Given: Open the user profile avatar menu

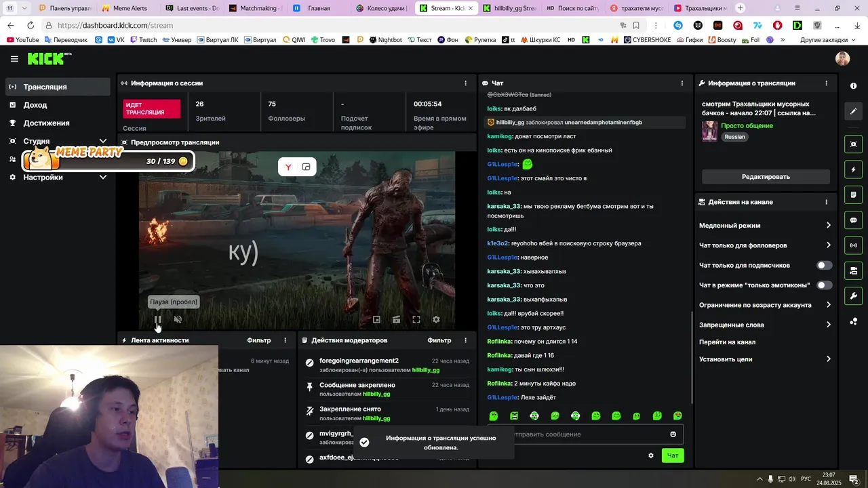Looking at the screenshot, I should click(842, 59).
